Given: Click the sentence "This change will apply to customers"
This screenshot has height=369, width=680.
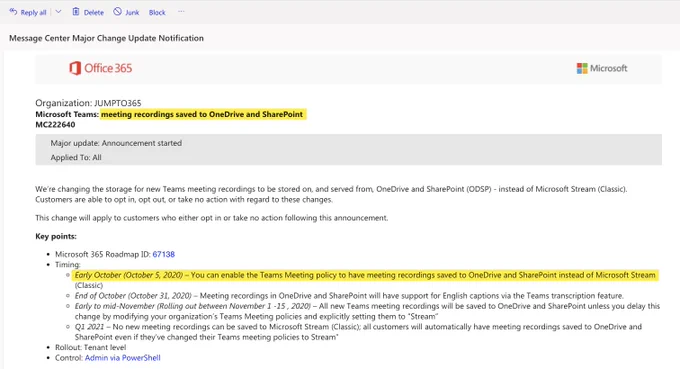Looking at the screenshot, I should (x=212, y=218).
